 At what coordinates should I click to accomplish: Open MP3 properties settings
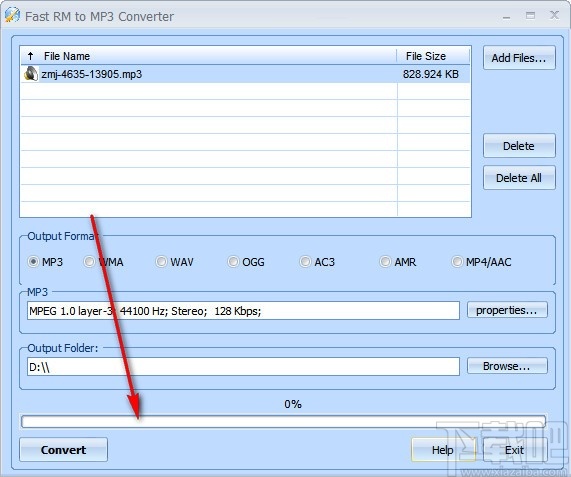pos(507,310)
